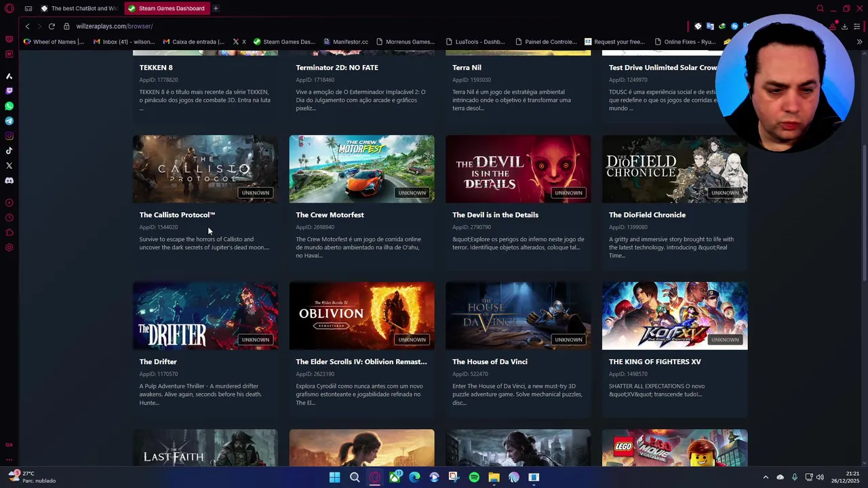
Task: Open the X (Twitter) sidebar icon
Action: click(9, 166)
